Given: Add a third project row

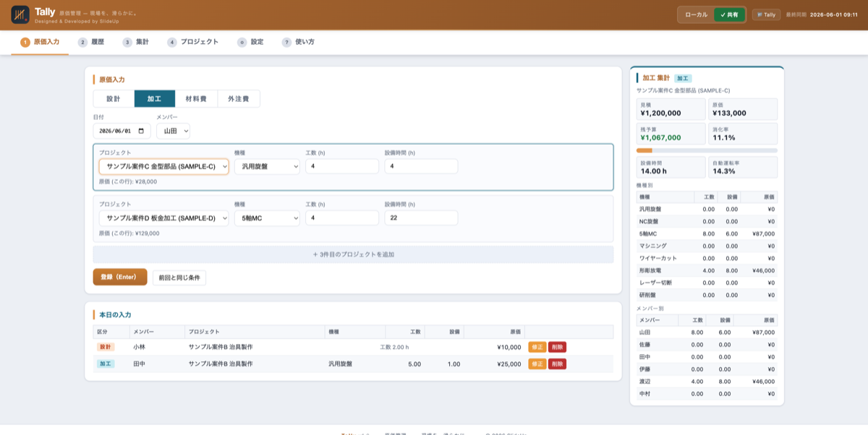Looking at the screenshot, I should [x=353, y=254].
